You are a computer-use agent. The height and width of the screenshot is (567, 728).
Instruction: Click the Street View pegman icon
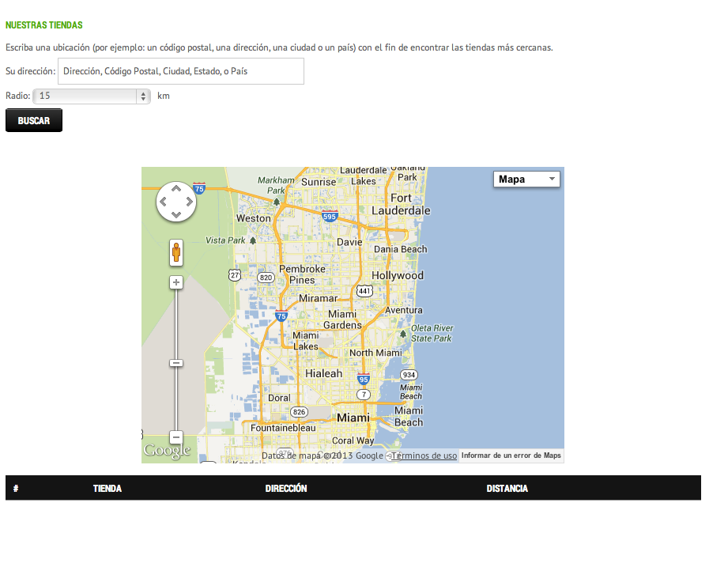click(176, 252)
